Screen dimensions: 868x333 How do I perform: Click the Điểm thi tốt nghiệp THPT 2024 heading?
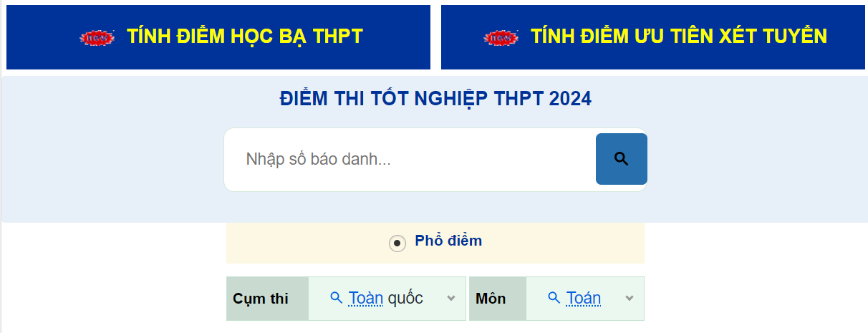tap(435, 99)
